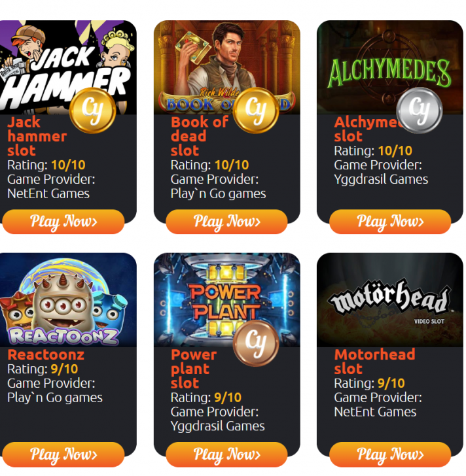
Task: Follow the Reactoonz title link
Action: coord(46,354)
